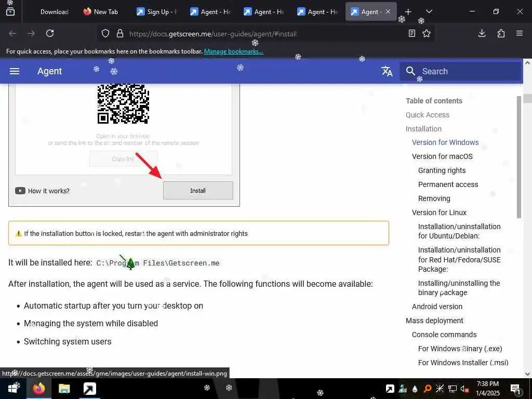Open the Windows Start menu
The height and width of the screenshot is (399, 532).
[x=13, y=389]
